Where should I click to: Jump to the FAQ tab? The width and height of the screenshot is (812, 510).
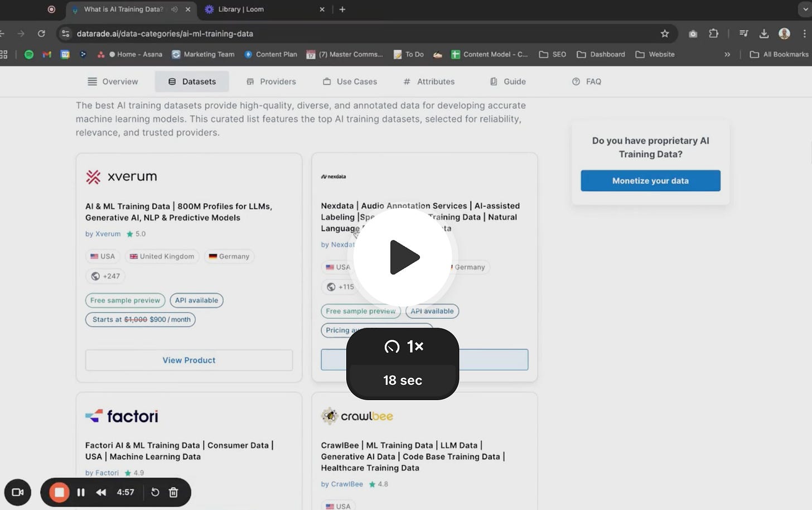click(x=587, y=81)
